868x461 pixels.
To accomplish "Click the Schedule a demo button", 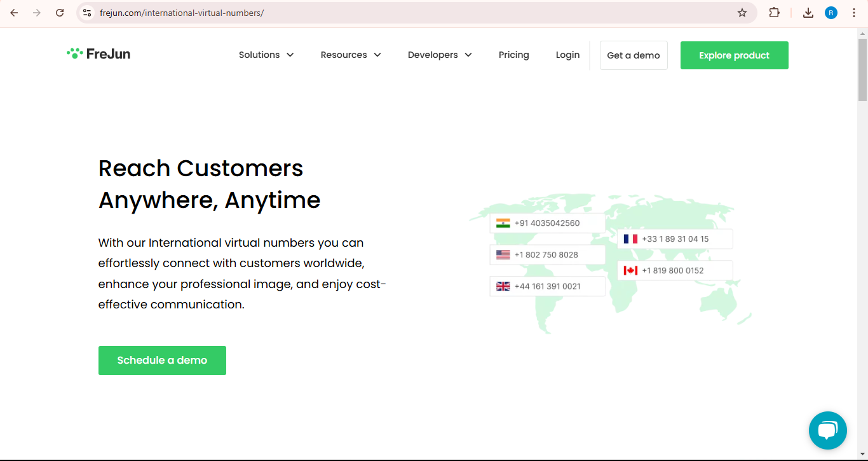I will click(x=162, y=360).
